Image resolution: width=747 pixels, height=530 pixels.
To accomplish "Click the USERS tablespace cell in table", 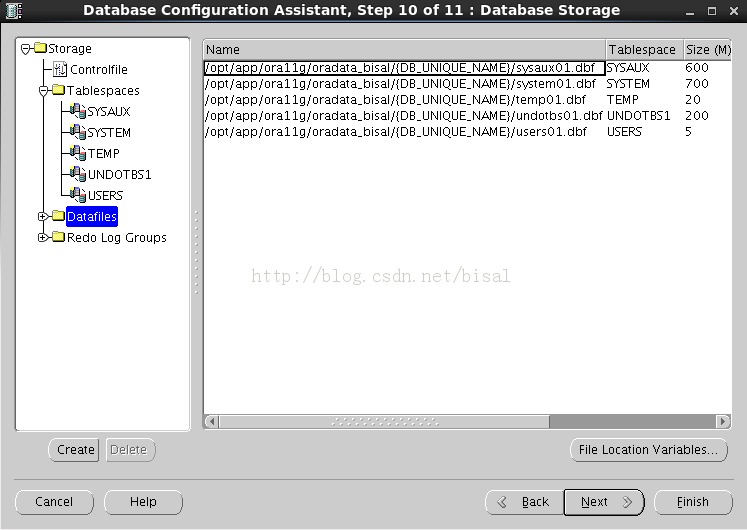I will pos(624,131).
